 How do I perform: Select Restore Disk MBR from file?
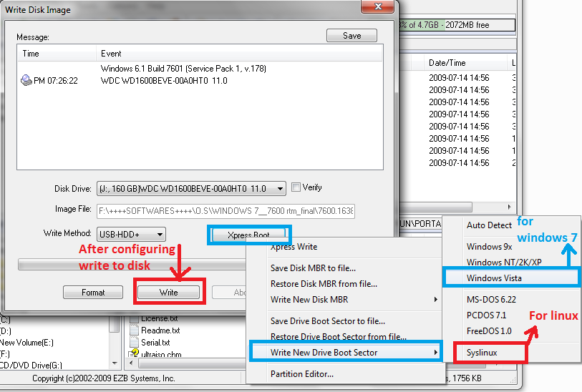(324, 284)
